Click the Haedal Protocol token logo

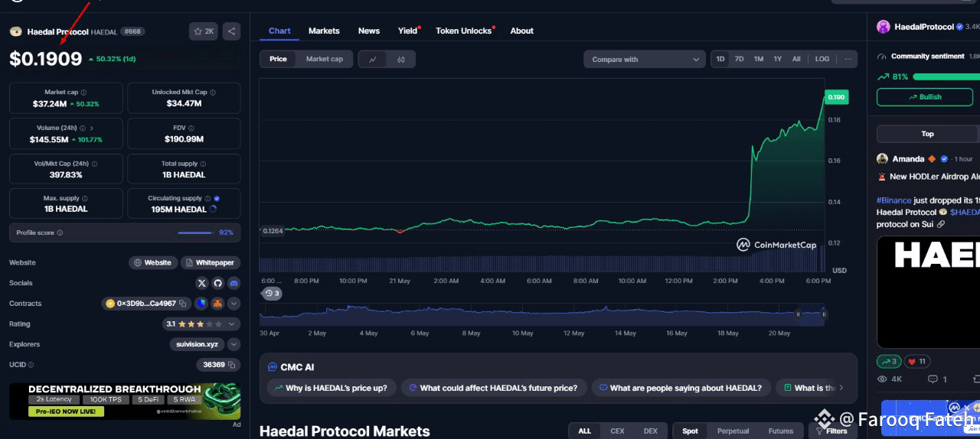point(16,31)
